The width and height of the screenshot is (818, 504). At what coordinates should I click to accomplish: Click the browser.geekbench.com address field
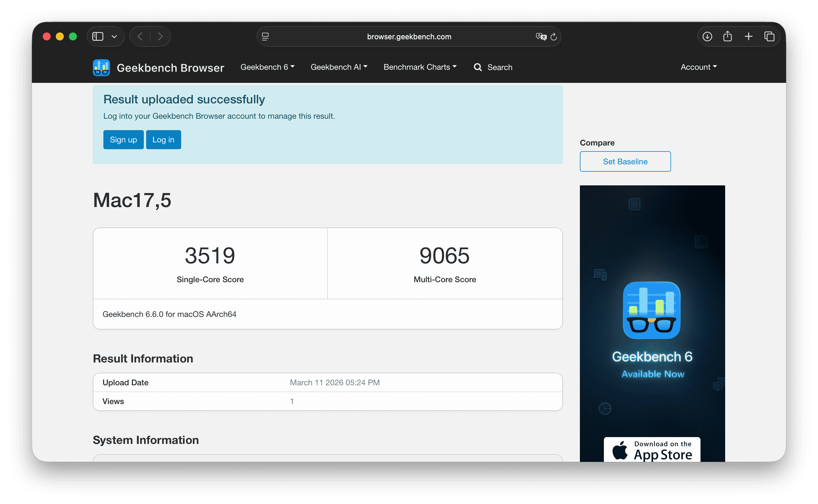(x=409, y=37)
